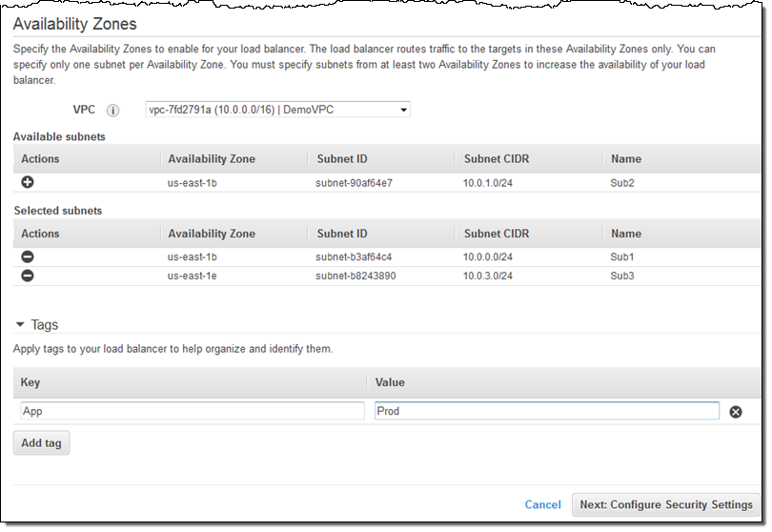Click the Available subnets label

(59, 136)
